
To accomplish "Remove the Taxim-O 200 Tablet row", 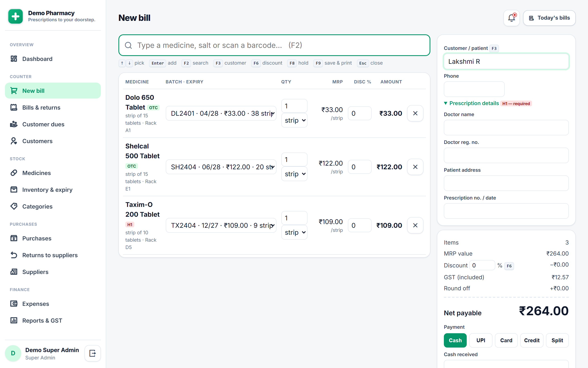I will click(415, 225).
